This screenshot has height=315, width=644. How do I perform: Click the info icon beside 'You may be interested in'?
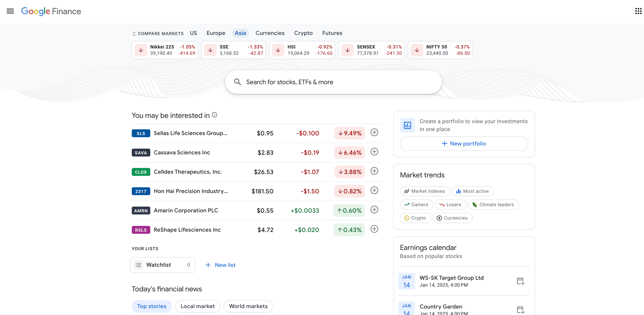(x=214, y=115)
